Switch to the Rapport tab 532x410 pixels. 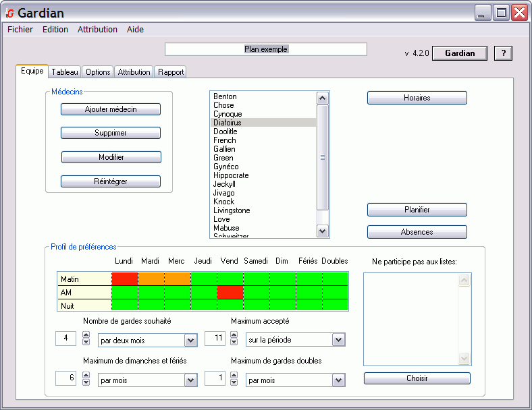pos(171,72)
